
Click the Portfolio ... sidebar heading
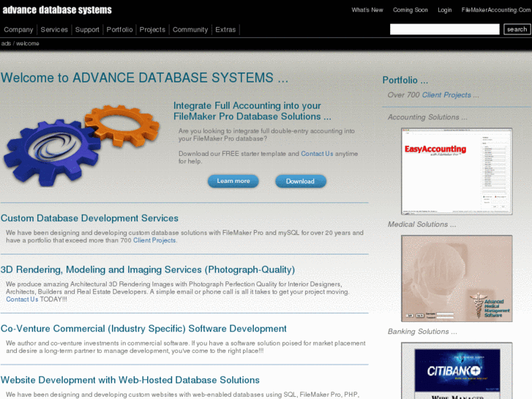coord(405,80)
